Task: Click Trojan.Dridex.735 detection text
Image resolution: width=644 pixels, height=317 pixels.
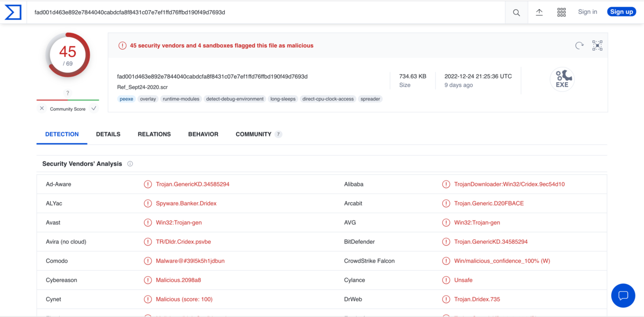Action: [477, 299]
